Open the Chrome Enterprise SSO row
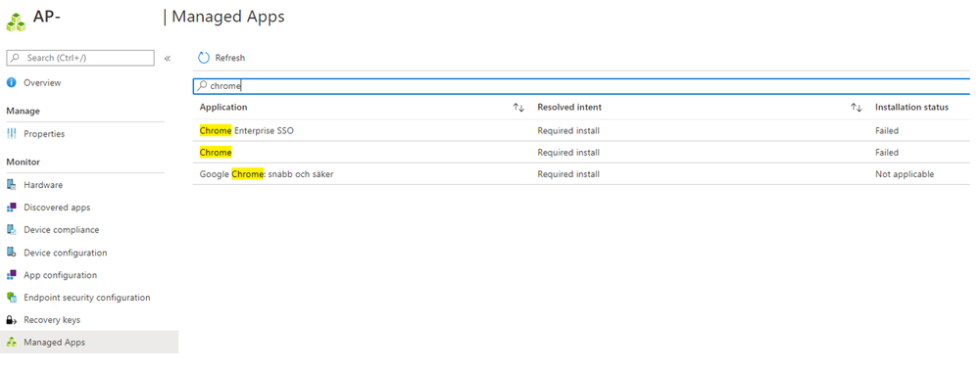This screenshot has height=375, width=980. click(x=581, y=131)
